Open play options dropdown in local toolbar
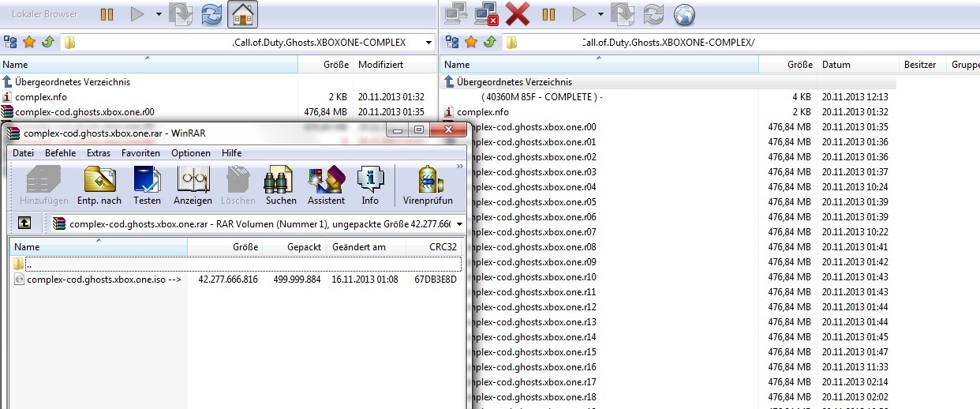Image resolution: width=980 pixels, height=409 pixels. (x=159, y=14)
